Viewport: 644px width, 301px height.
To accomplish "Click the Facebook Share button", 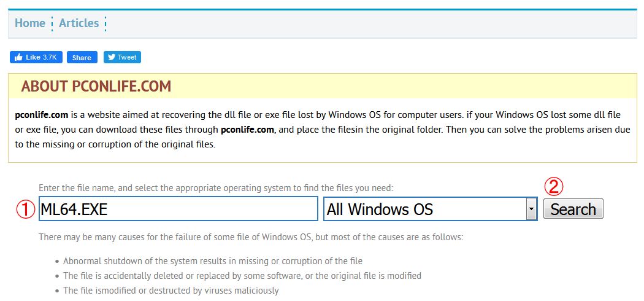I will [82, 57].
